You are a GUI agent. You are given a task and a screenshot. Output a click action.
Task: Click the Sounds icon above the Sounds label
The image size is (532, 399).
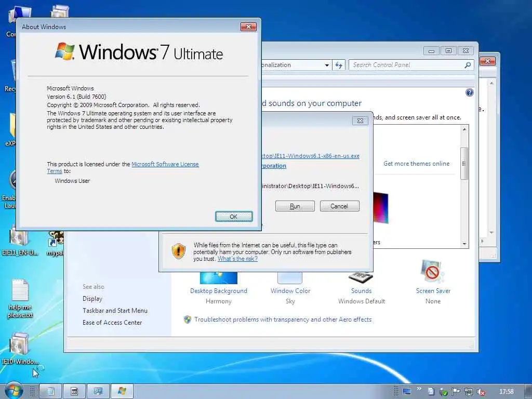coord(361,277)
